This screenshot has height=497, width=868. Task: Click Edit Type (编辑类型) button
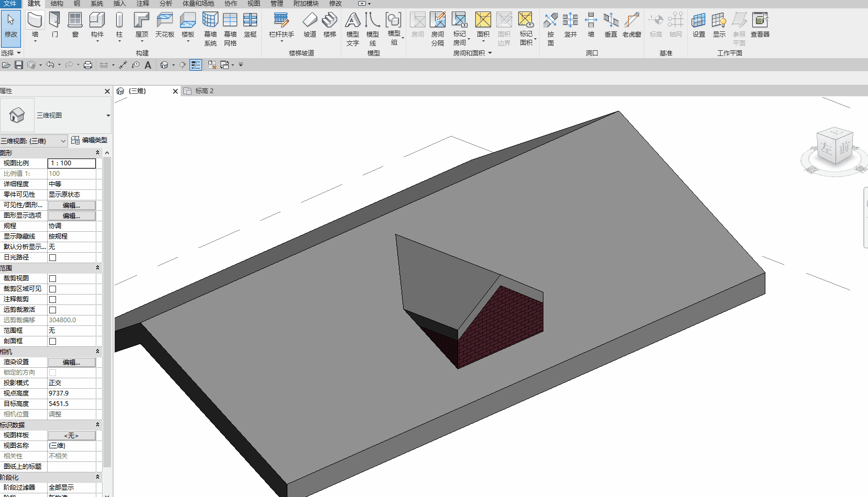pyautogui.click(x=90, y=140)
